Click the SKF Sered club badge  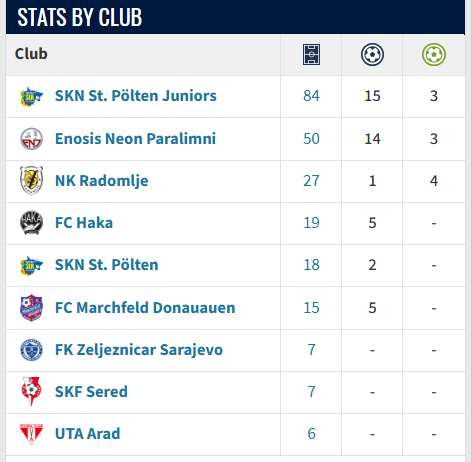31,391
